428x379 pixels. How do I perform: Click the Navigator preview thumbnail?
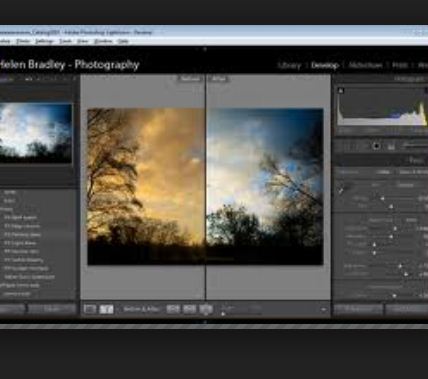tap(36, 133)
